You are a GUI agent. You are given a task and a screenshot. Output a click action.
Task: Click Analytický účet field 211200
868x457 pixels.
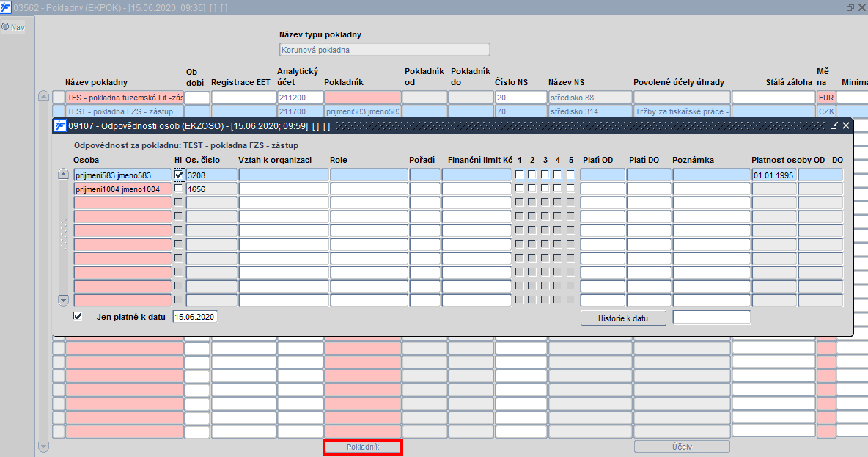pos(301,98)
